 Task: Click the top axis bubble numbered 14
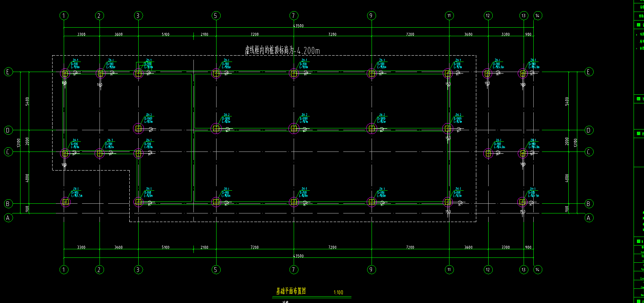pos(538,16)
